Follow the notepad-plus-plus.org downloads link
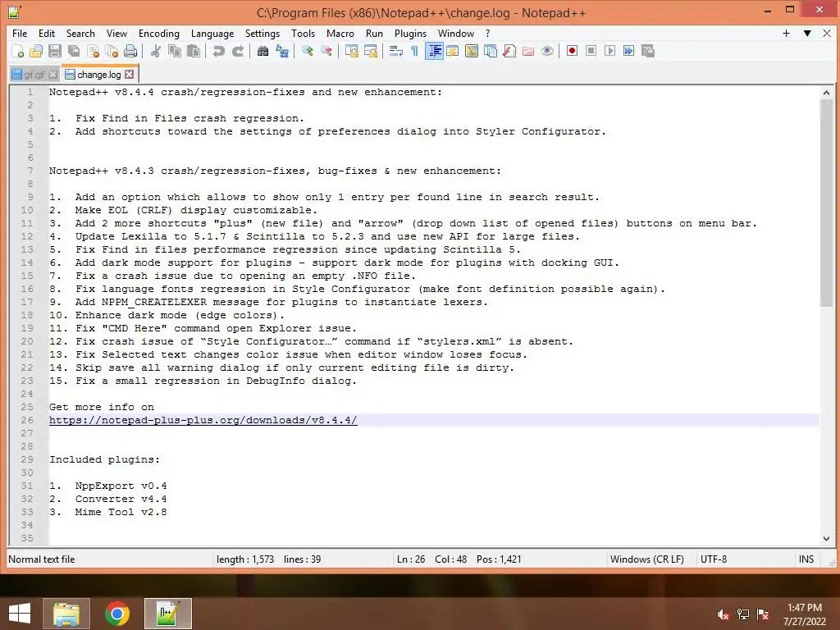840x630 pixels. click(x=203, y=420)
